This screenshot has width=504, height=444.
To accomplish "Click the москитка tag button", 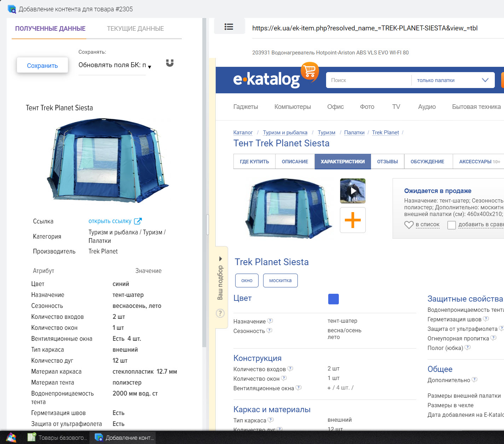I will click(280, 280).
